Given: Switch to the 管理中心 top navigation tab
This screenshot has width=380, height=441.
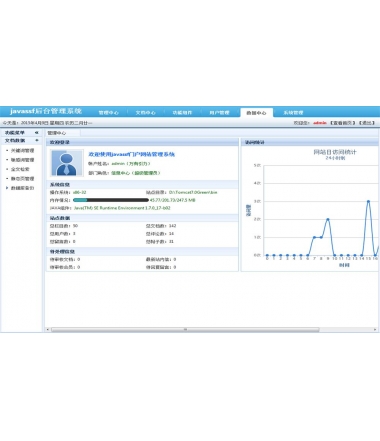Looking at the screenshot, I should (x=108, y=113).
